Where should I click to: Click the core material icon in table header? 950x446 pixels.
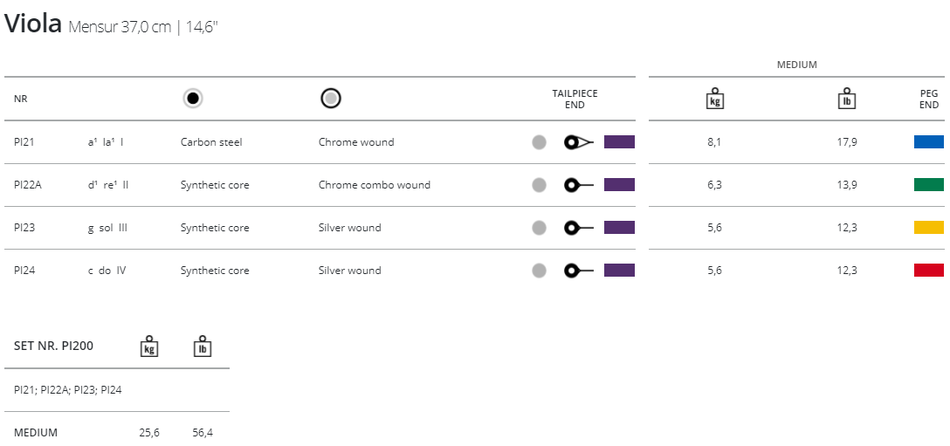[193, 98]
